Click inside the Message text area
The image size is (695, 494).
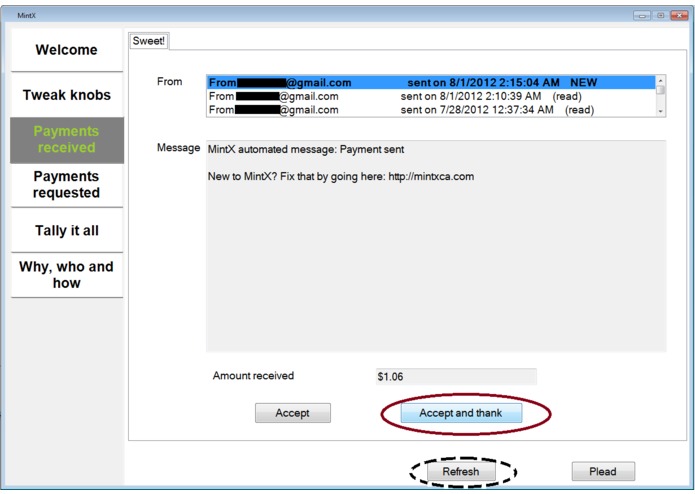click(x=436, y=246)
